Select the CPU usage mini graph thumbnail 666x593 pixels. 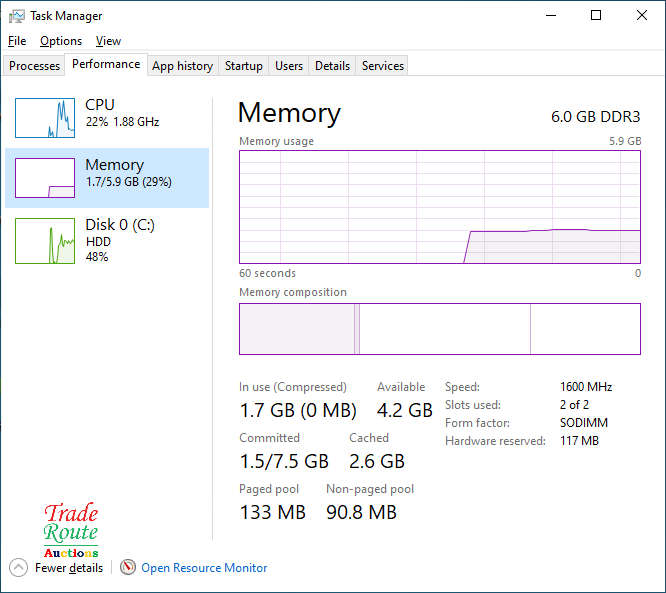45,118
